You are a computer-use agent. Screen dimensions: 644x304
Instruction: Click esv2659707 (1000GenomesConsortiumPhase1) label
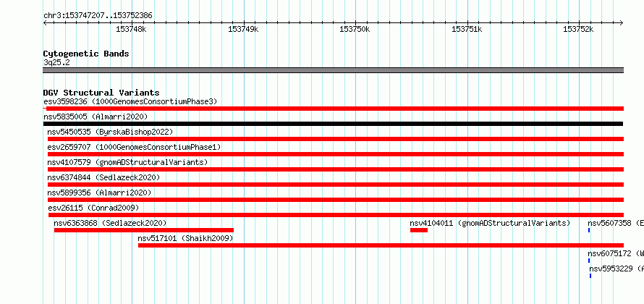pyautogui.click(x=135, y=147)
